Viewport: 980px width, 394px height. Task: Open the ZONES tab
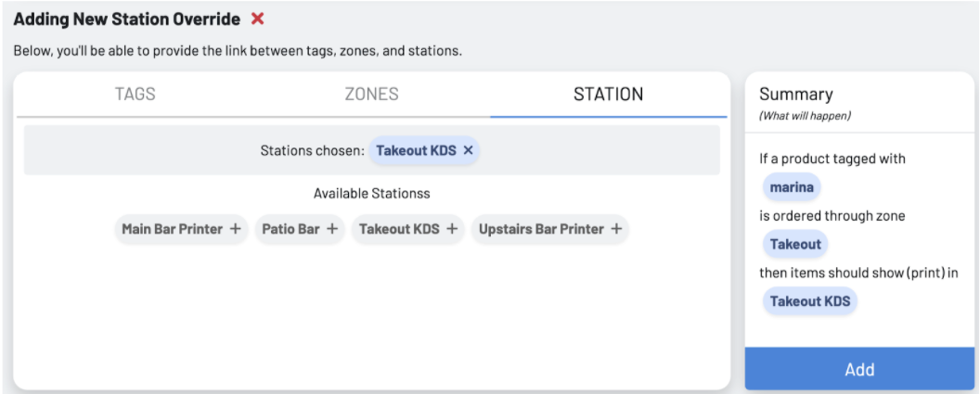[372, 95]
